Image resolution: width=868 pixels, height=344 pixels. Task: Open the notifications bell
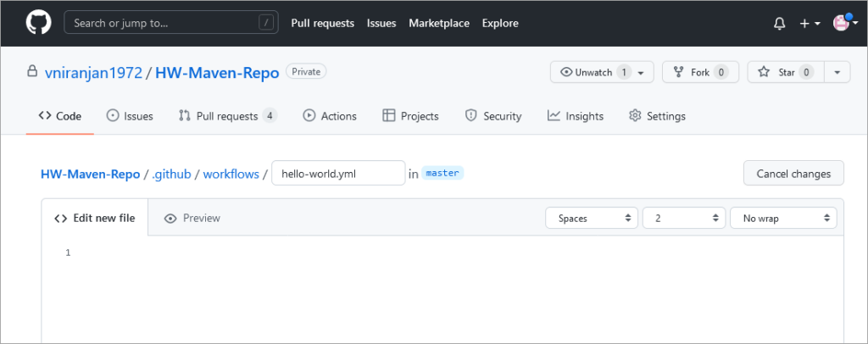[780, 23]
